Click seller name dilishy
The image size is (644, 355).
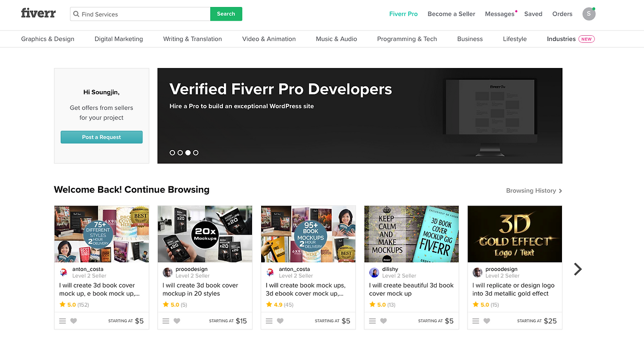click(390, 269)
